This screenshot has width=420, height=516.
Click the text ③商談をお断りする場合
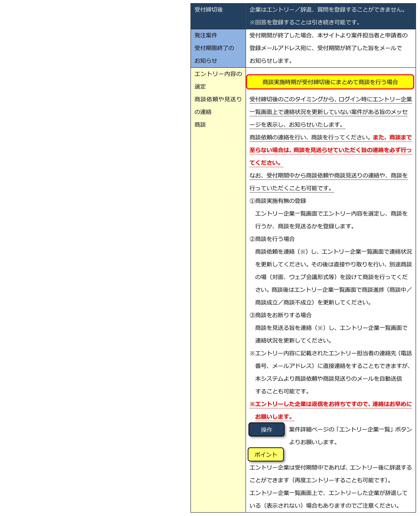(x=281, y=315)
